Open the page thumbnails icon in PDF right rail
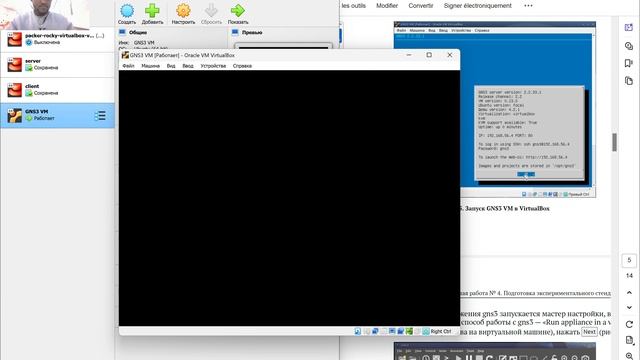Viewport: 640px width, 360px height. click(x=629, y=81)
